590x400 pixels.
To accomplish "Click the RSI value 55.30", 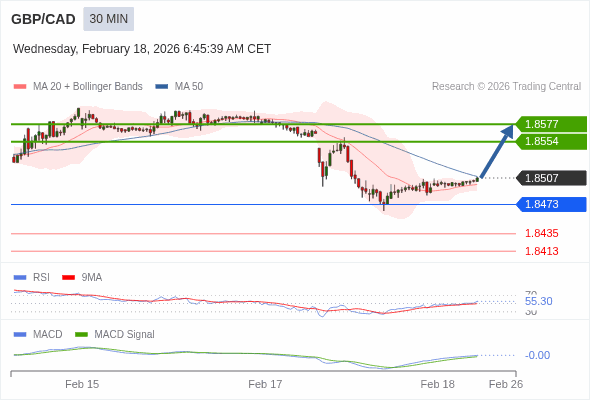I will click(x=538, y=301).
